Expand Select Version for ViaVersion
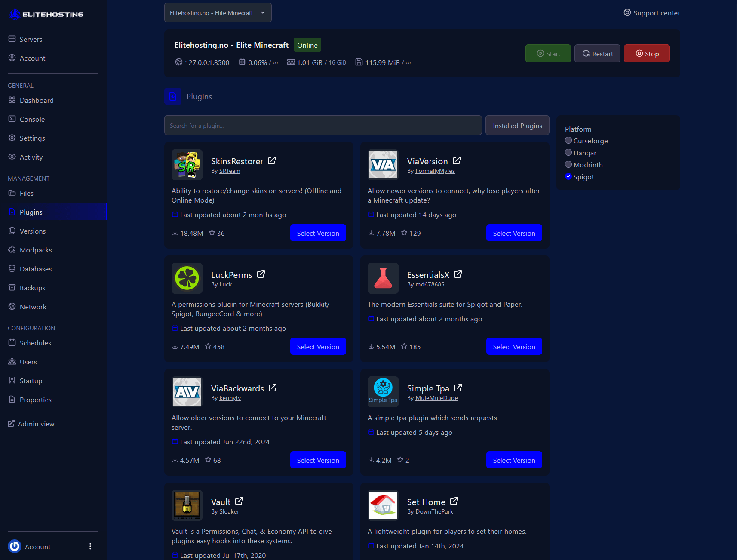The image size is (737, 560). click(x=514, y=233)
